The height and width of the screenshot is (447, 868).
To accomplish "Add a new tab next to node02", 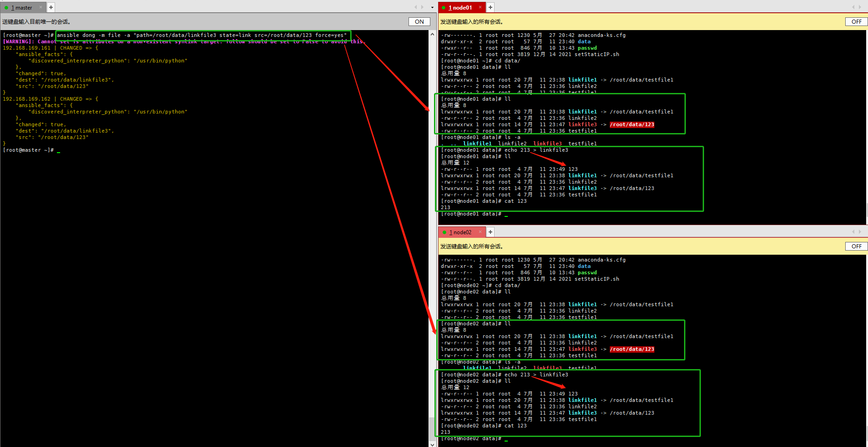I will (x=490, y=232).
